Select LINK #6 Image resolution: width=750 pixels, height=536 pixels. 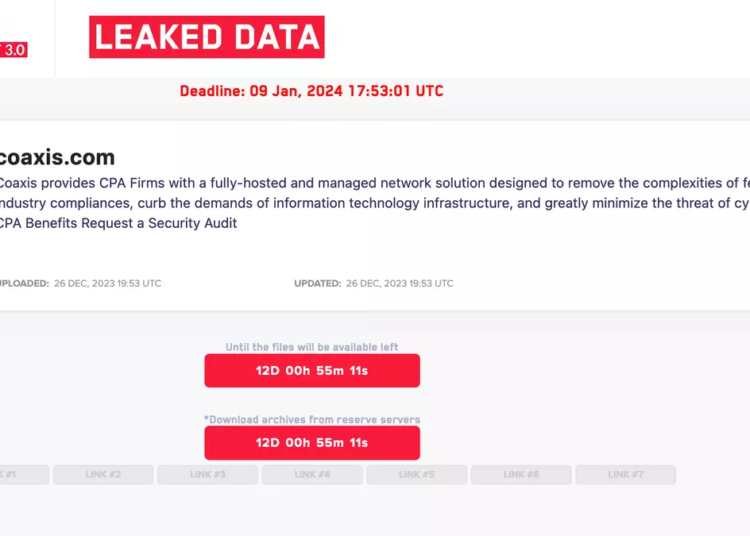521,475
